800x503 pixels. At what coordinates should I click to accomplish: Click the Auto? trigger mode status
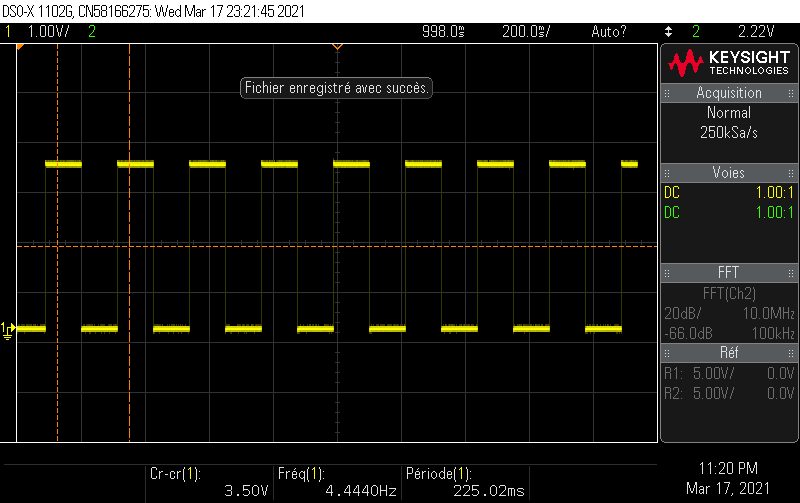[609, 32]
